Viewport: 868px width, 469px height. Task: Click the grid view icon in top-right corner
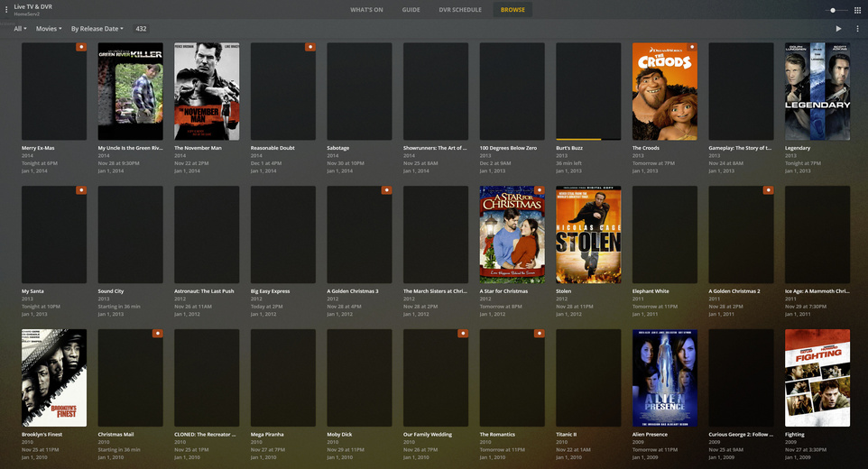coord(857,10)
